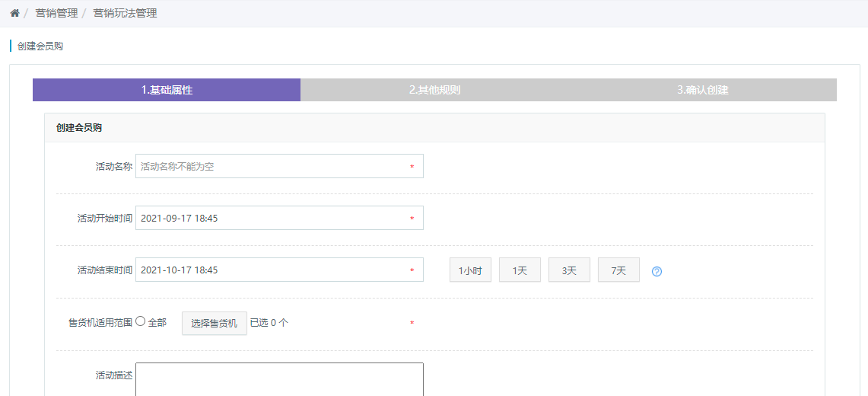Switch to 3.确认创建 step tab
Viewport: 868px width, 396px height.
click(x=702, y=90)
